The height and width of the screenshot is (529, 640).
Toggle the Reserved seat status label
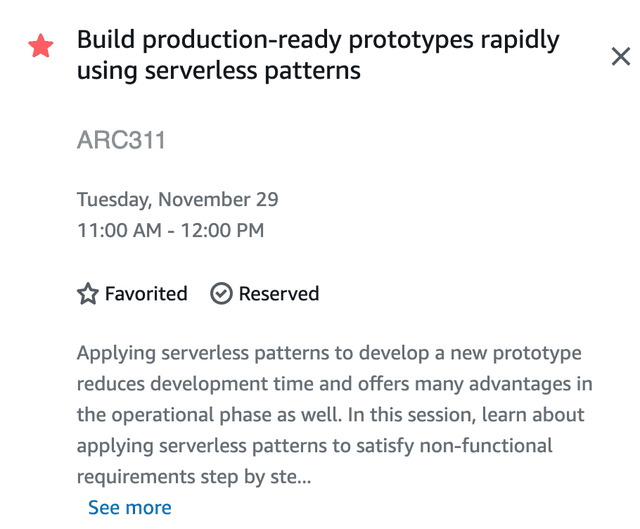coord(279,293)
